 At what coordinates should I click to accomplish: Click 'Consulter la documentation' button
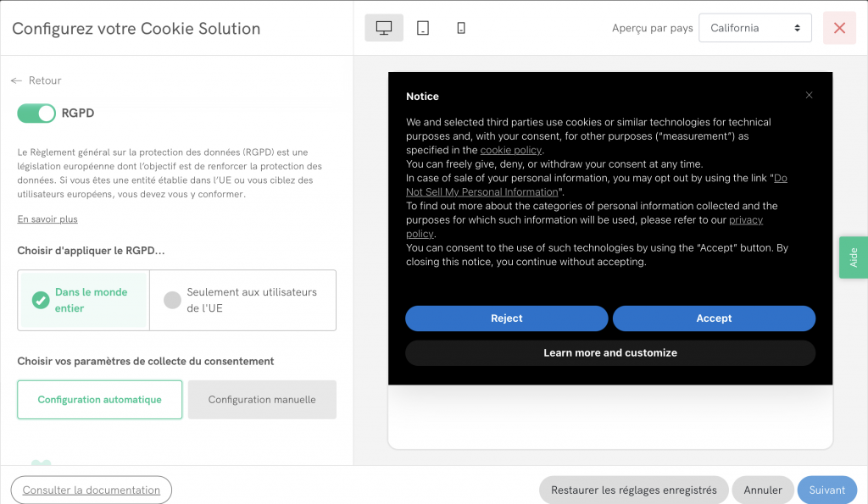click(92, 490)
